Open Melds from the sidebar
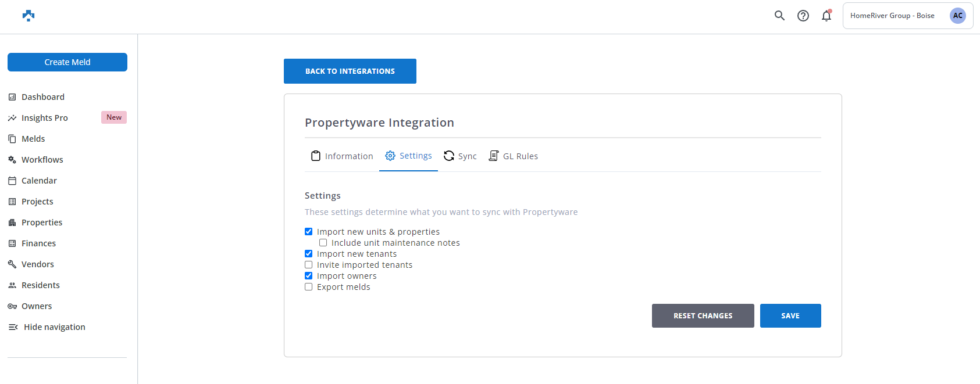 pyautogui.click(x=33, y=139)
